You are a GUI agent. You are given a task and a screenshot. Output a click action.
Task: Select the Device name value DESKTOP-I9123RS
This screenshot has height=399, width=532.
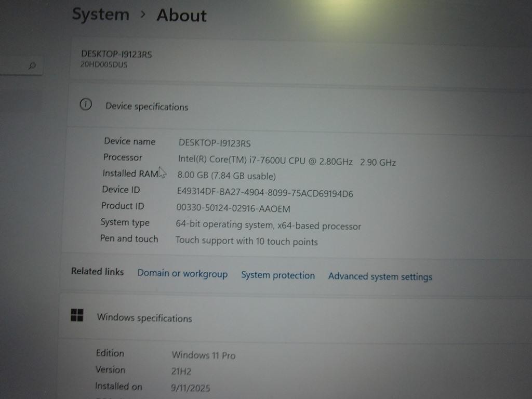215,143
